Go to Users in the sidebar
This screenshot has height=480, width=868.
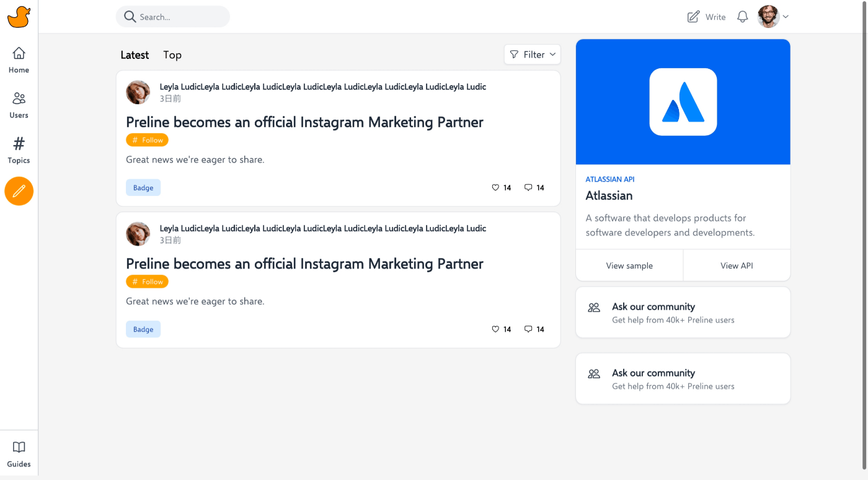tap(19, 105)
